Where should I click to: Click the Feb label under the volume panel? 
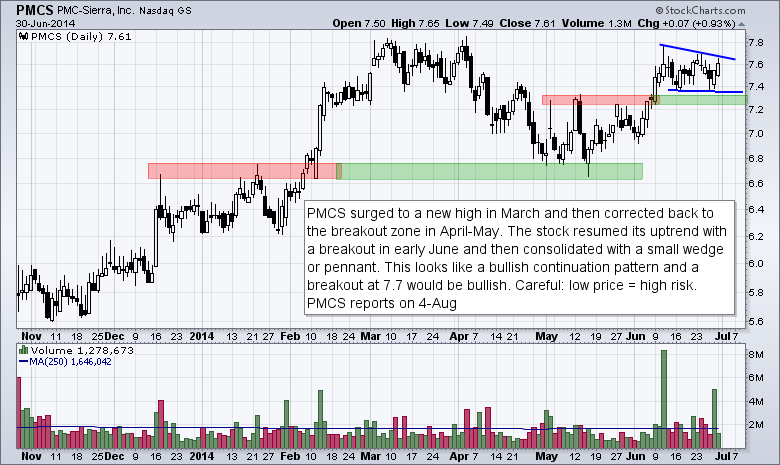coord(290,456)
